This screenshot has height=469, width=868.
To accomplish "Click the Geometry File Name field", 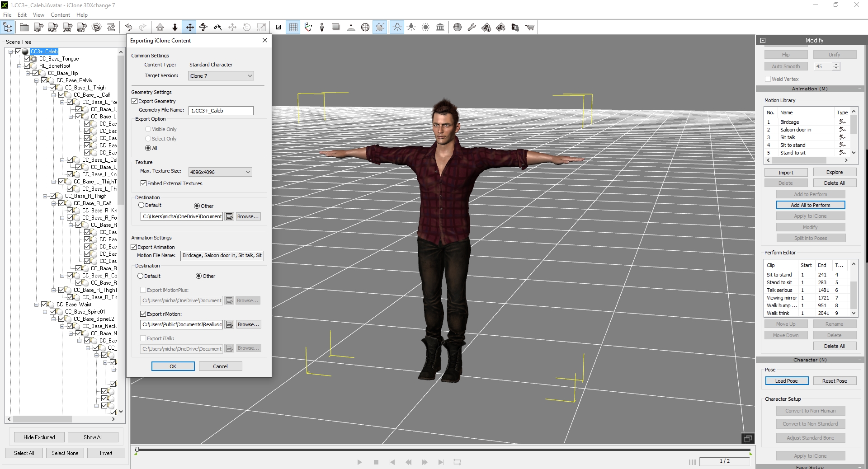I will [221, 111].
